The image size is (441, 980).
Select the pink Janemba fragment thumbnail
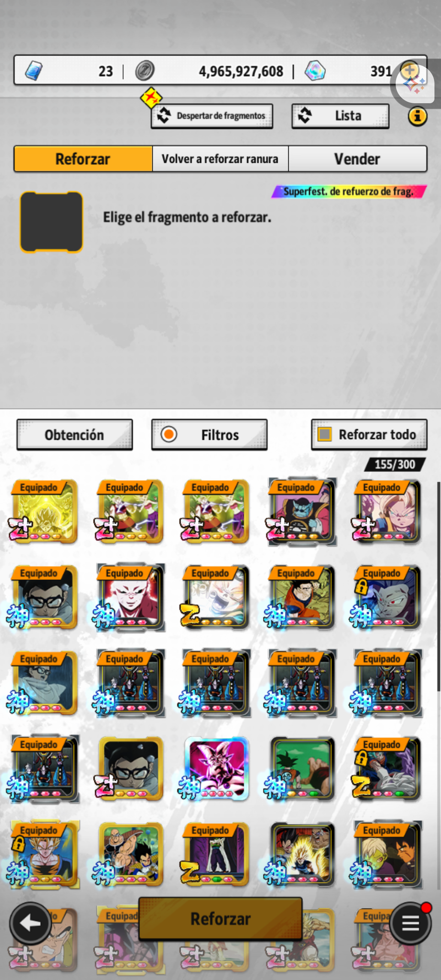[x=217, y=768]
